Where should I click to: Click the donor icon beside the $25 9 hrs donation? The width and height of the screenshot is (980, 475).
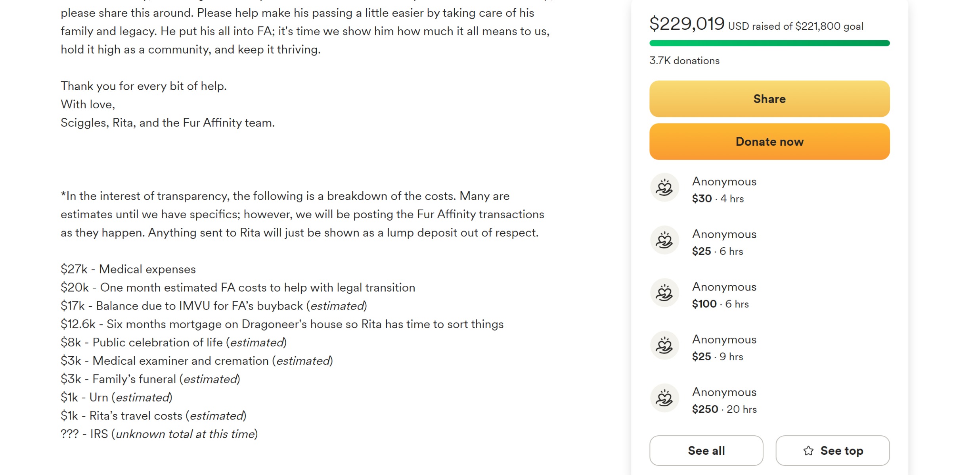click(x=664, y=345)
